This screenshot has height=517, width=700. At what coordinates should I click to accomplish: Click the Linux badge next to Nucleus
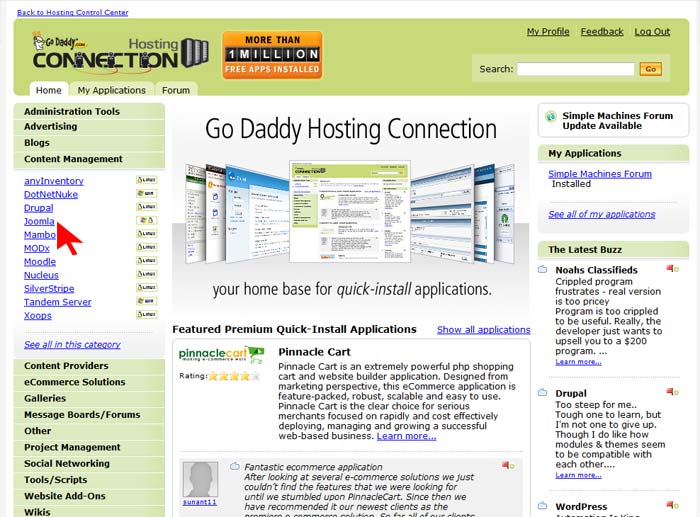tap(146, 274)
